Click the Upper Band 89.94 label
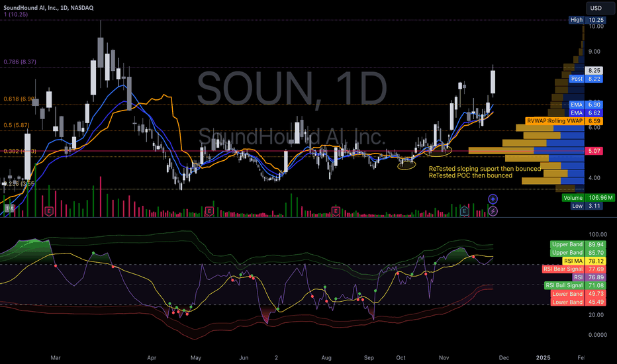The image size is (617, 364). click(578, 244)
